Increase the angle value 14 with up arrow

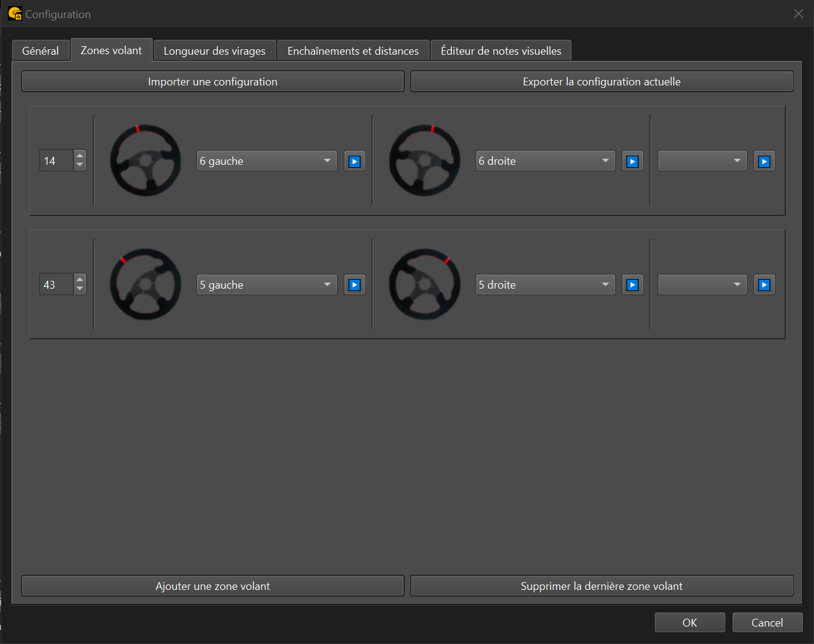pos(80,156)
